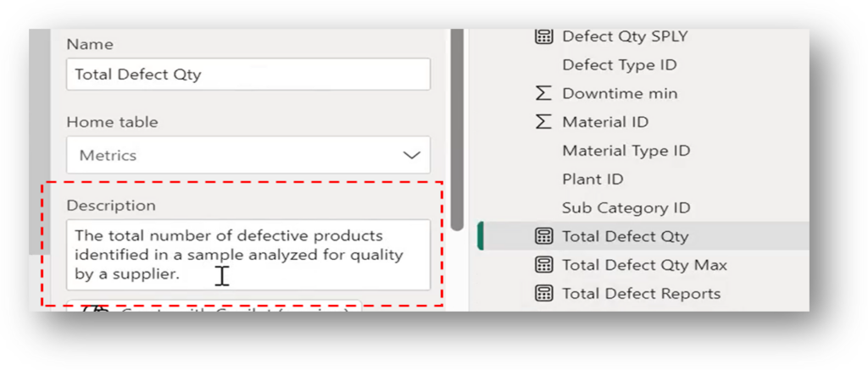Click the Name label above the field
This screenshot has height=370, width=868.
click(x=90, y=44)
